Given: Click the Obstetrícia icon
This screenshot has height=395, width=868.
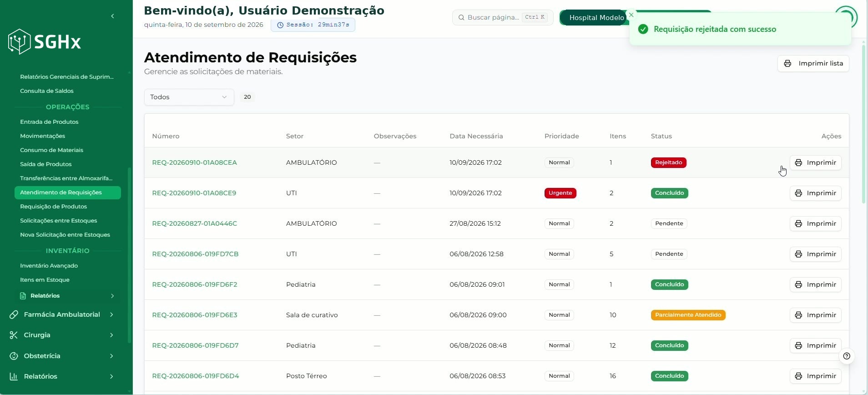Looking at the screenshot, I should (14, 356).
